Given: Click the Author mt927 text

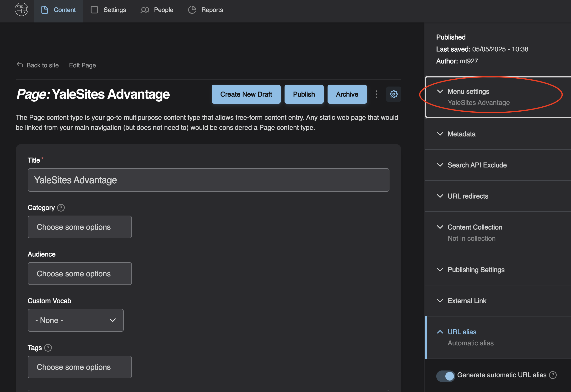Looking at the screenshot, I should coord(457,61).
